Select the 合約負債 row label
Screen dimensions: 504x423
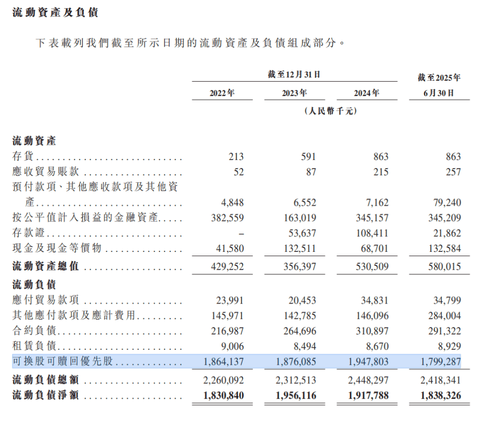pos(34,331)
